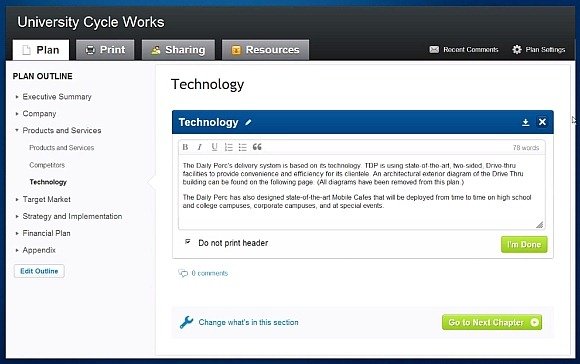Open the 0 comments link
The height and width of the screenshot is (364, 580).
(210, 273)
